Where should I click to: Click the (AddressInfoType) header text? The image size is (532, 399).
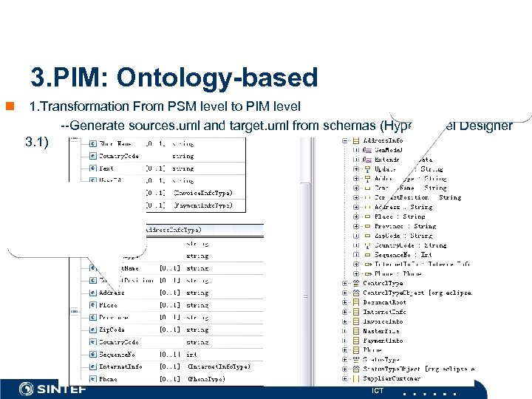(x=174, y=230)
